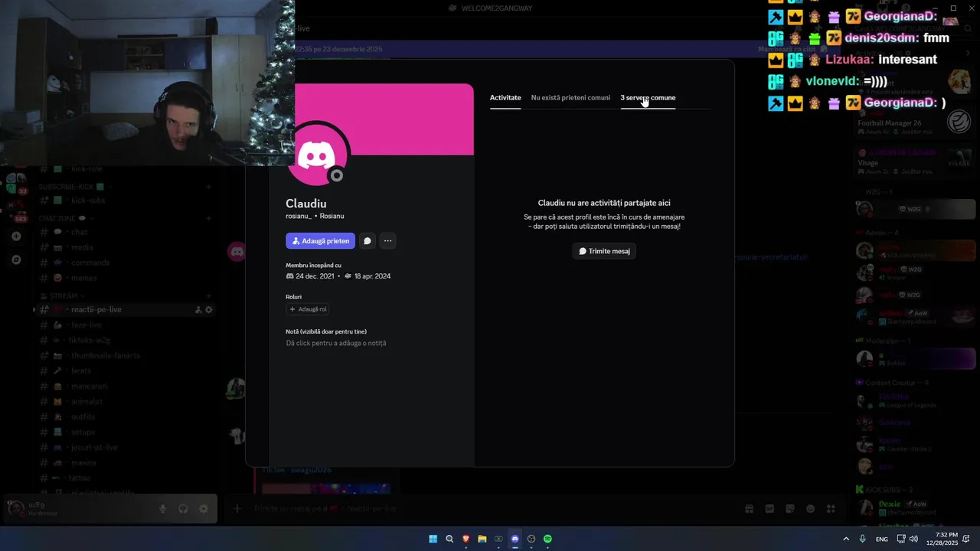Open the 3 servere comune tab
This screenshot has width=980, height=551.
(648, 98)
